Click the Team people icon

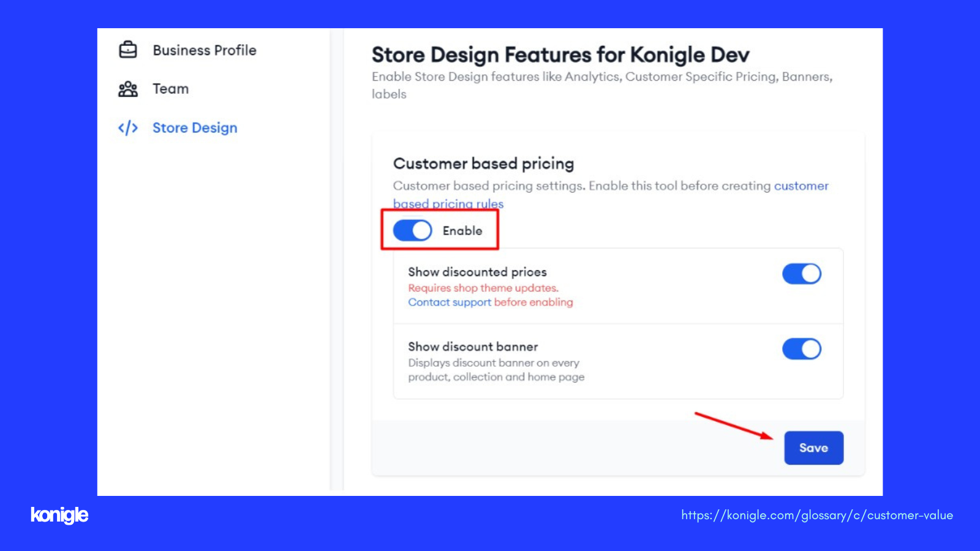click(128, 89)
